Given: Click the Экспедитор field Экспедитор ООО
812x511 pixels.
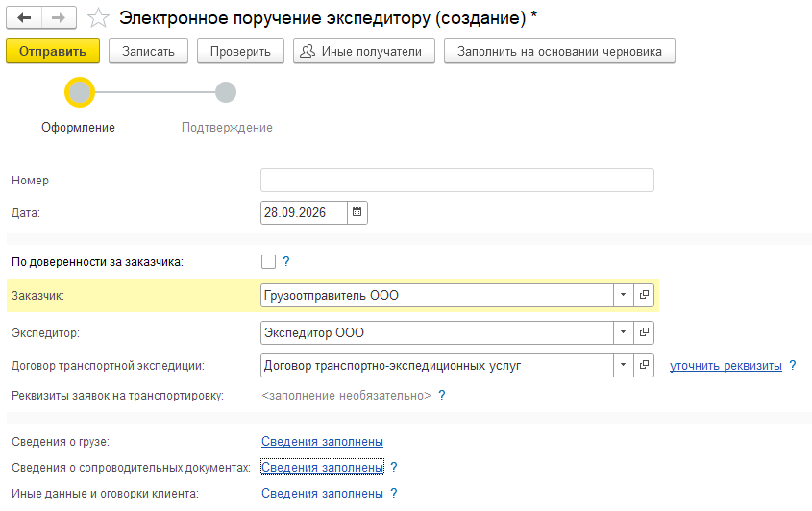Looking at the screenshot, I should coord(437,332).
